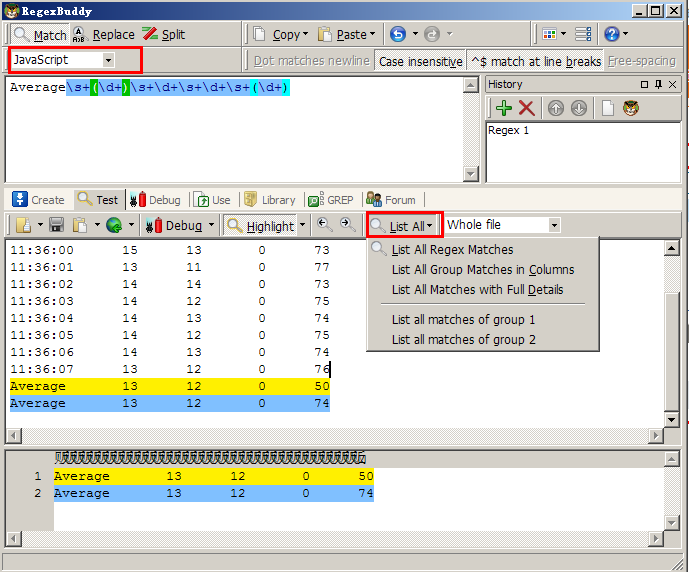Open the Whole file scope dropdown
The height and width of the screenshot is (572, 689).
[x=554, y=225]
